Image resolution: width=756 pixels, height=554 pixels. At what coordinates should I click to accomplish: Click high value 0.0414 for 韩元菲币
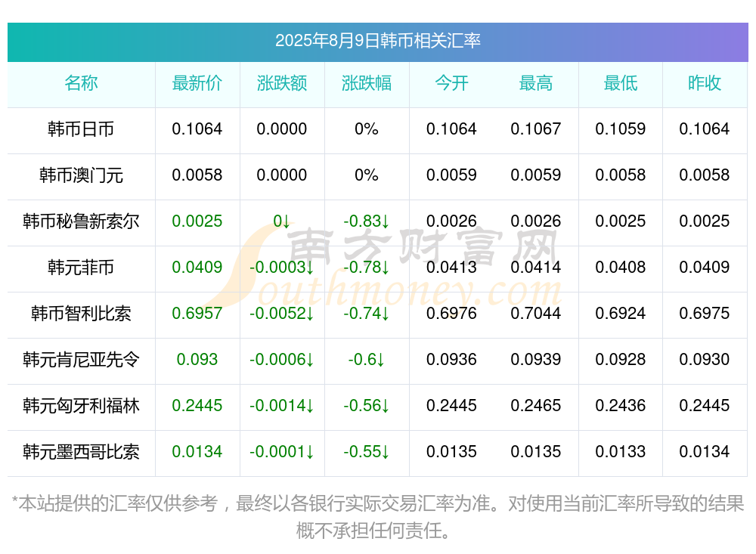536,267
